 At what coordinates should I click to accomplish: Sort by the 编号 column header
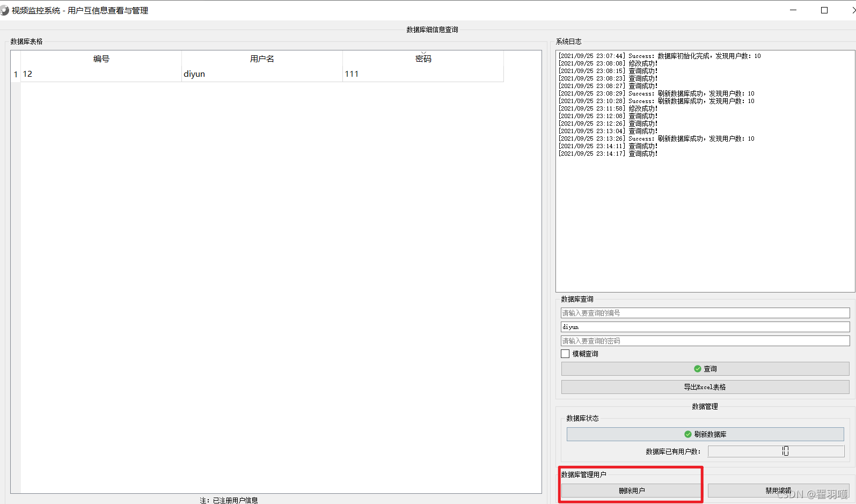tap(101, 59)
